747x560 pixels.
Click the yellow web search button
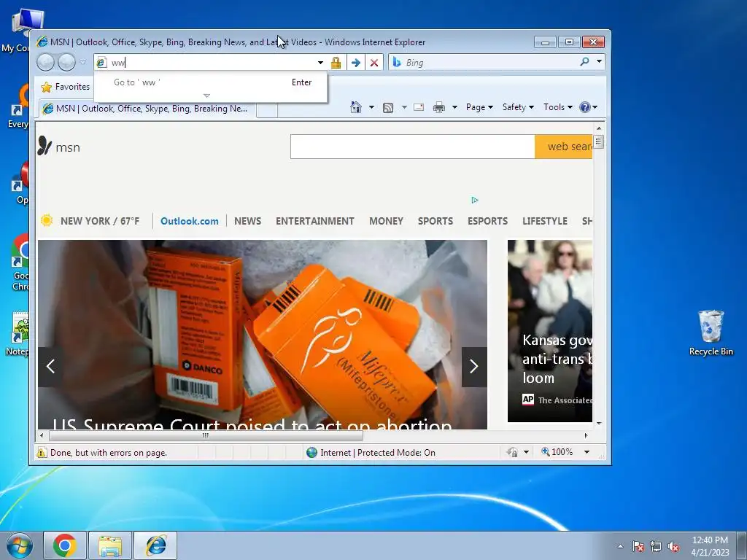point(564,147)
